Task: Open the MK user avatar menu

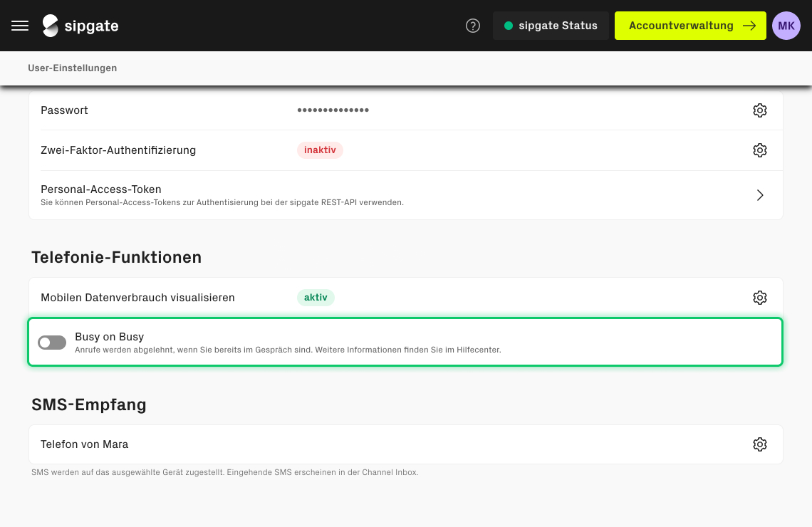Action: pos(786,26)
